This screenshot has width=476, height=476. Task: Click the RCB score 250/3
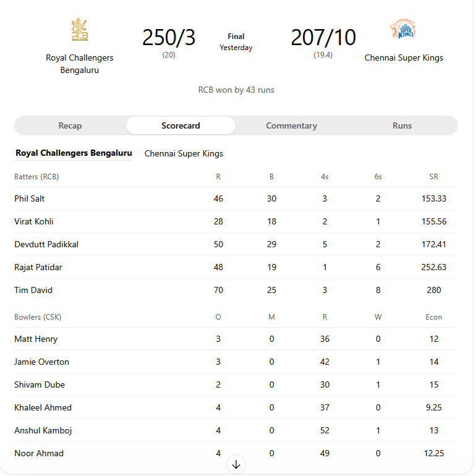[x=169, y=38]
